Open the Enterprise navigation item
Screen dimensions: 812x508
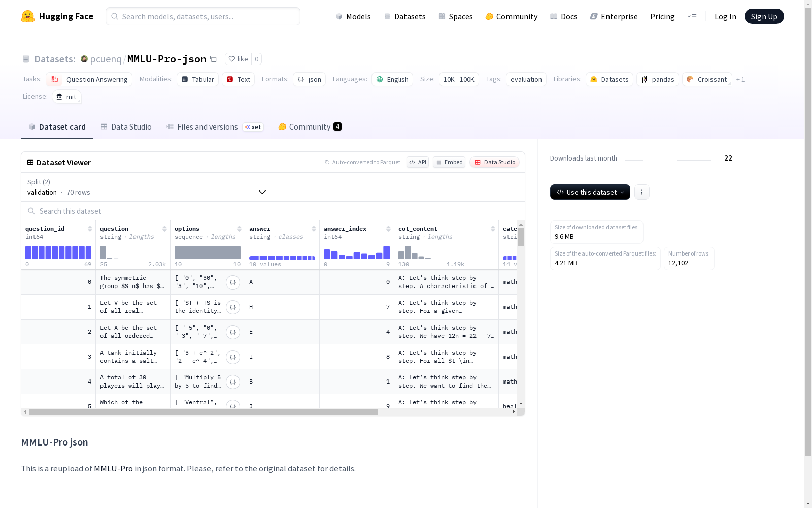(614, 16)
